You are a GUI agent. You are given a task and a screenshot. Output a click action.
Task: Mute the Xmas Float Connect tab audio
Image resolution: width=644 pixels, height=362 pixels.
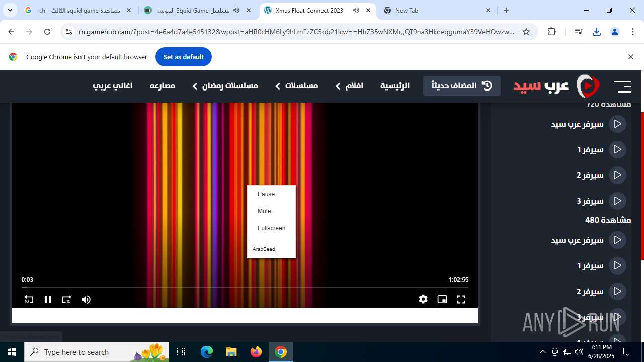point(356,10)
